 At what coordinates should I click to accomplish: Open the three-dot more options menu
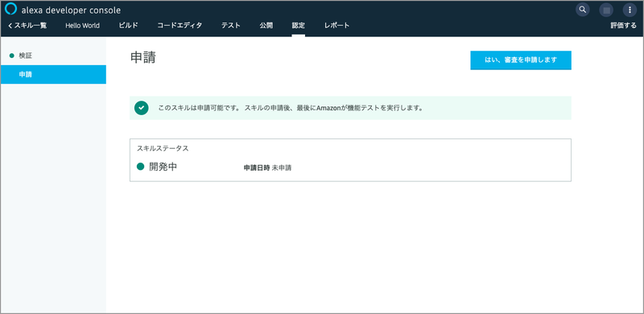click(630, 10)
